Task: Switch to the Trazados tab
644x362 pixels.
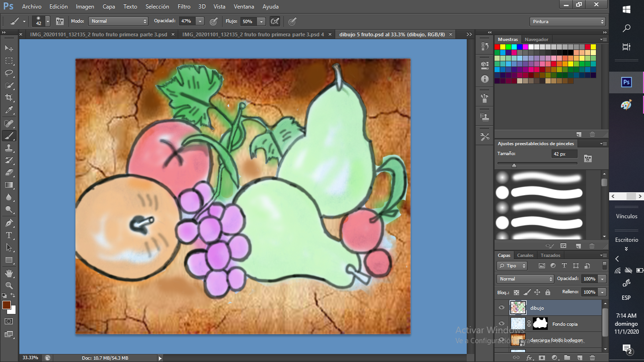Action: coord(550,255)
